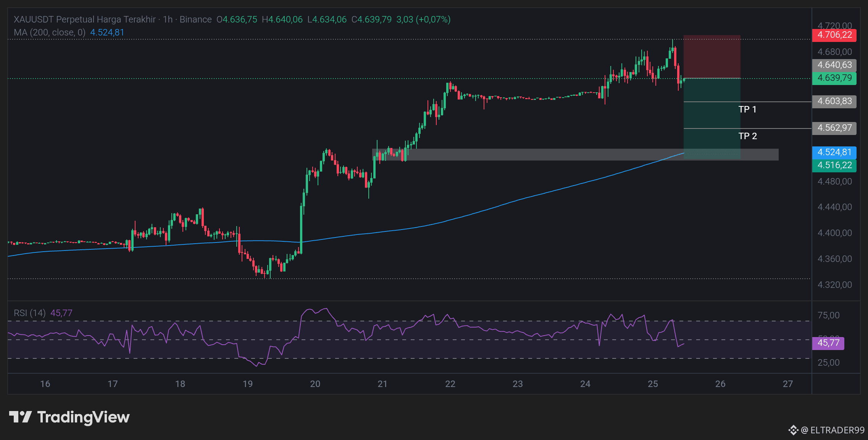This screenshot has height=440, width=868.
Task: Click the 4.360,00 price scale value
Action: (x=834, y=259)
